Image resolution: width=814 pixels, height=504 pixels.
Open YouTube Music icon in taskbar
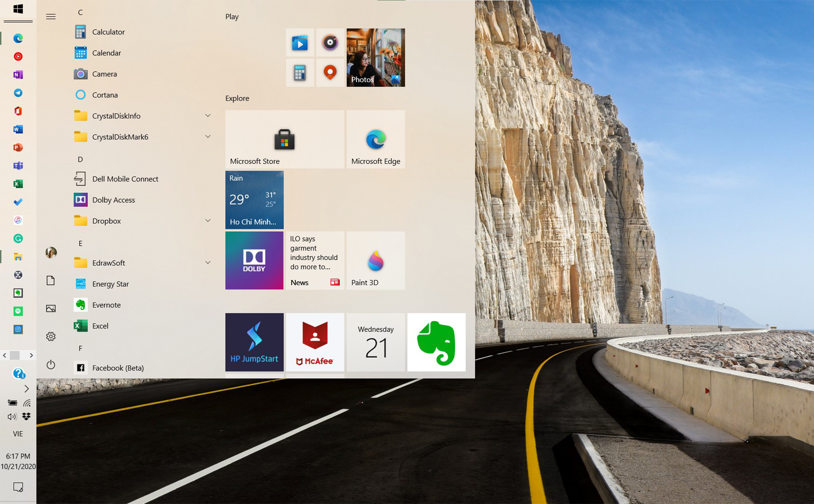[18, 56]
